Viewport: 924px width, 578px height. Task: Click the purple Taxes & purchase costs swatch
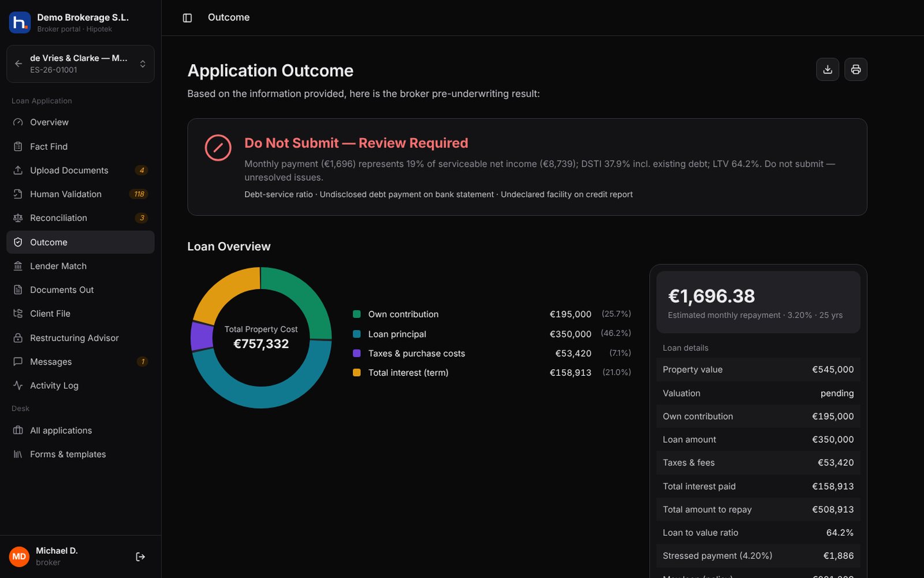357,353
